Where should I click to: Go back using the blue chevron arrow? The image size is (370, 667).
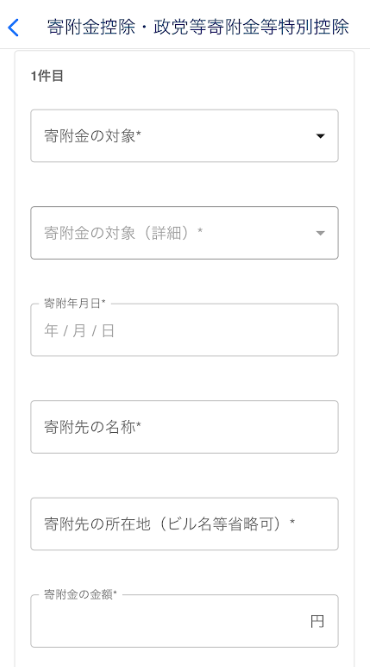pos(14,28)
